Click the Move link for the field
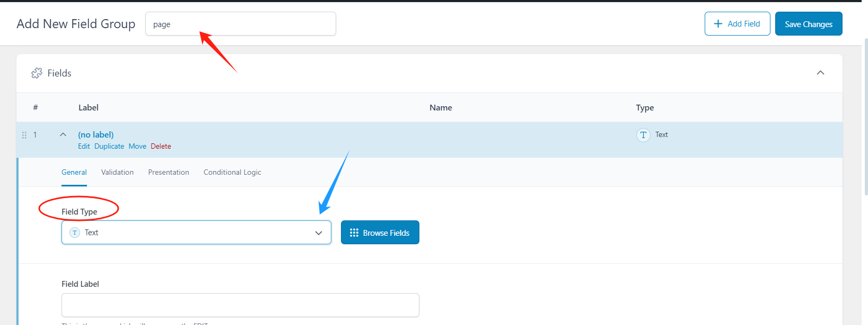 pyautogui.click(x=137, y=147)
